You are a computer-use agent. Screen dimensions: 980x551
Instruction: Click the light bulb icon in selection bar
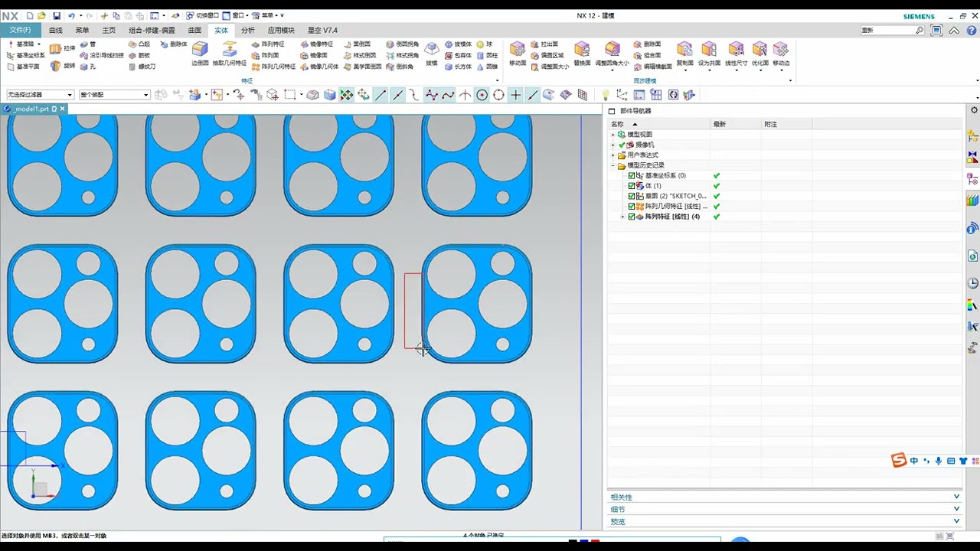(x=605, y=95)
